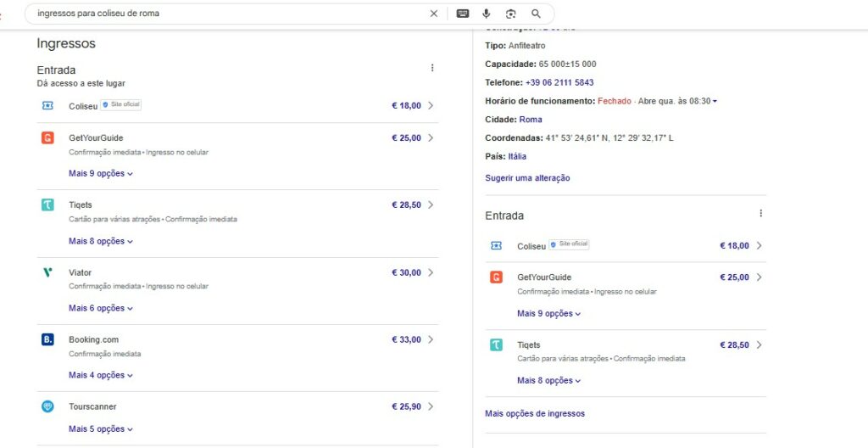Expand Mais 9 opções in right panel

click(x=549, y=314)
